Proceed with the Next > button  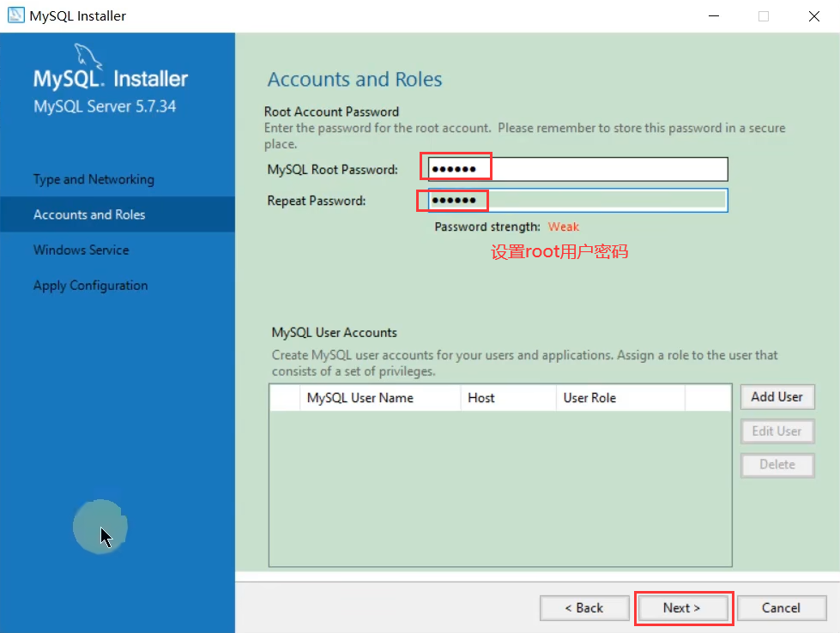point(682,608)
